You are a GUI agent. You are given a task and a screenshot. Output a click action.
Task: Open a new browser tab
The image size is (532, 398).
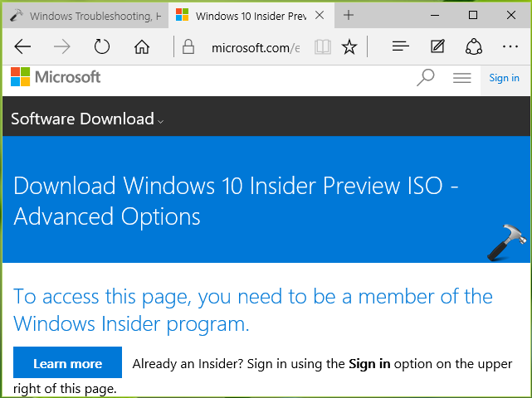click(x=349, y=15)
